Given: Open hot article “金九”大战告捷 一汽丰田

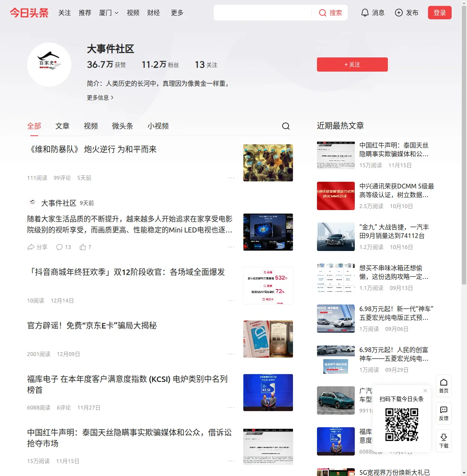Looking at the screenshot, I should [x=394, y=231].
